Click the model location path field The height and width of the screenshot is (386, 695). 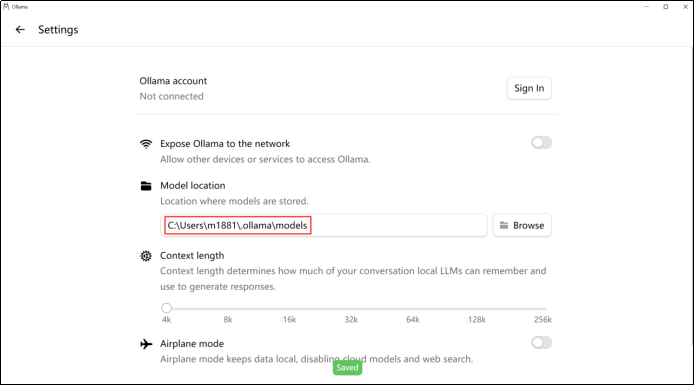[x=324, y=225]
